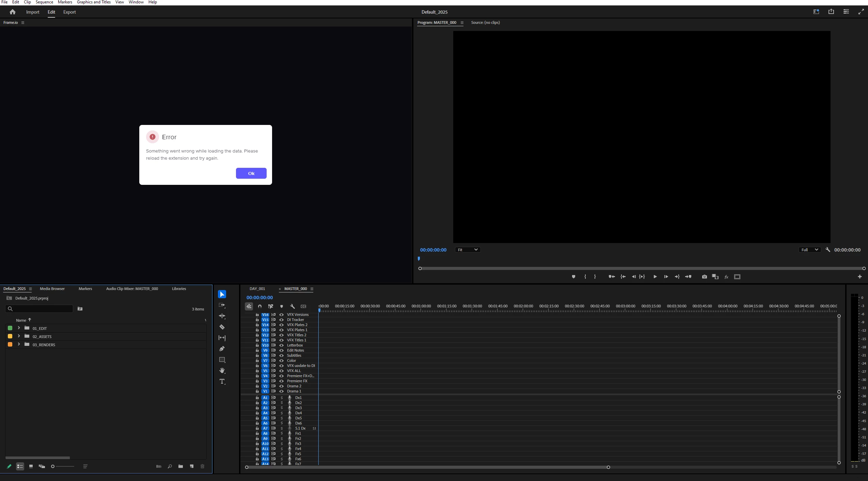The height and width of the screenshot is (481, 868).
Task: Open the Export workspace
Action: click(x=69, y=12)
